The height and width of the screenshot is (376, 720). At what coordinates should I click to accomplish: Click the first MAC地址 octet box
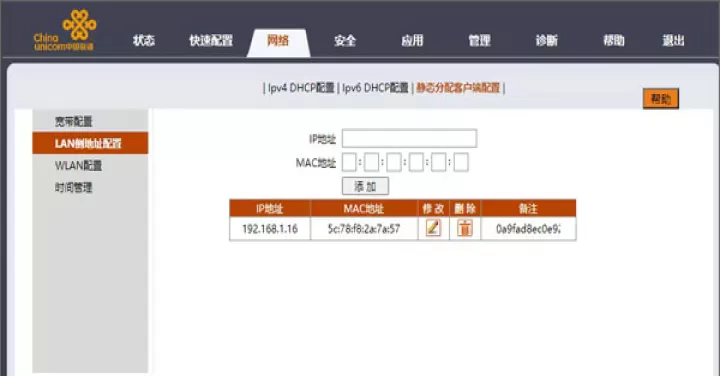[349, 163]
